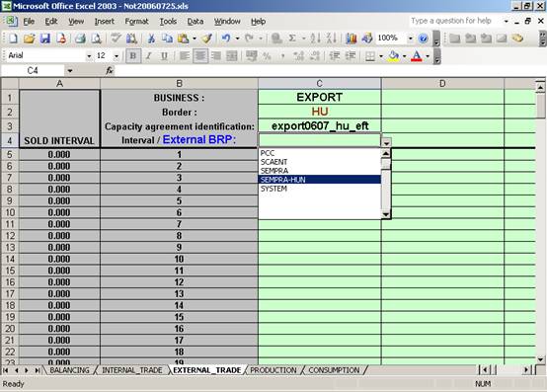Click the Save icon in toolbar
Viewport: 547px width, 392px height.
45,39
